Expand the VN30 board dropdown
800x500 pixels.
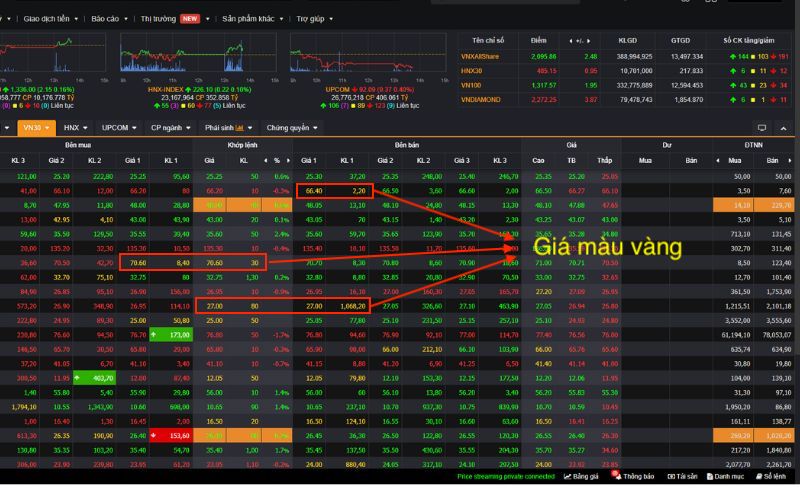coord(32,128)
